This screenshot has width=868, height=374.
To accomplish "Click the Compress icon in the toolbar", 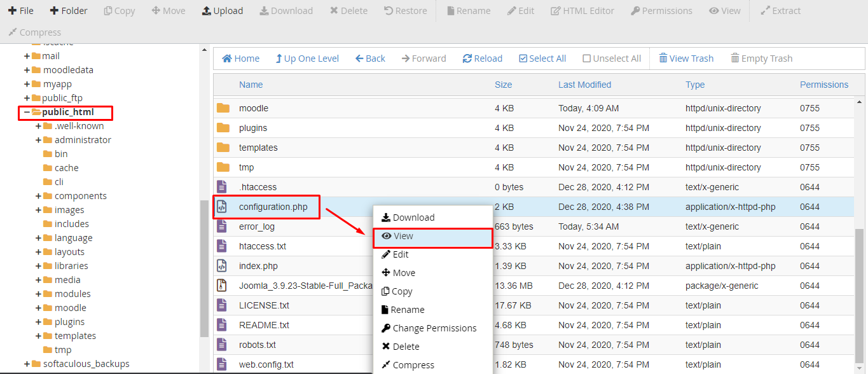I will [34, 32].
